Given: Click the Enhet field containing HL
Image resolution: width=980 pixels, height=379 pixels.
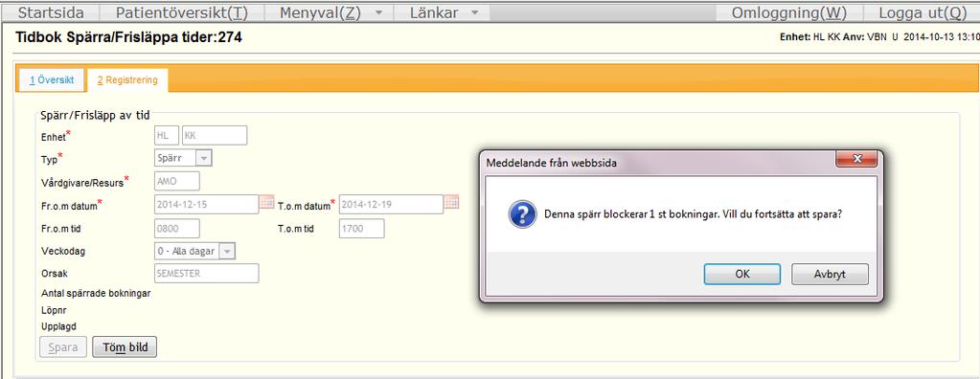Looking at the screenshot, I should [167, 136].
